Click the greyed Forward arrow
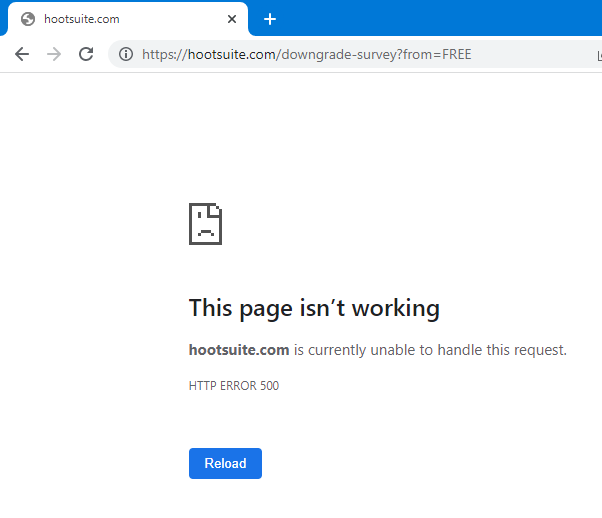The height and width of the screenshot is (518, 602). point(54,54)
